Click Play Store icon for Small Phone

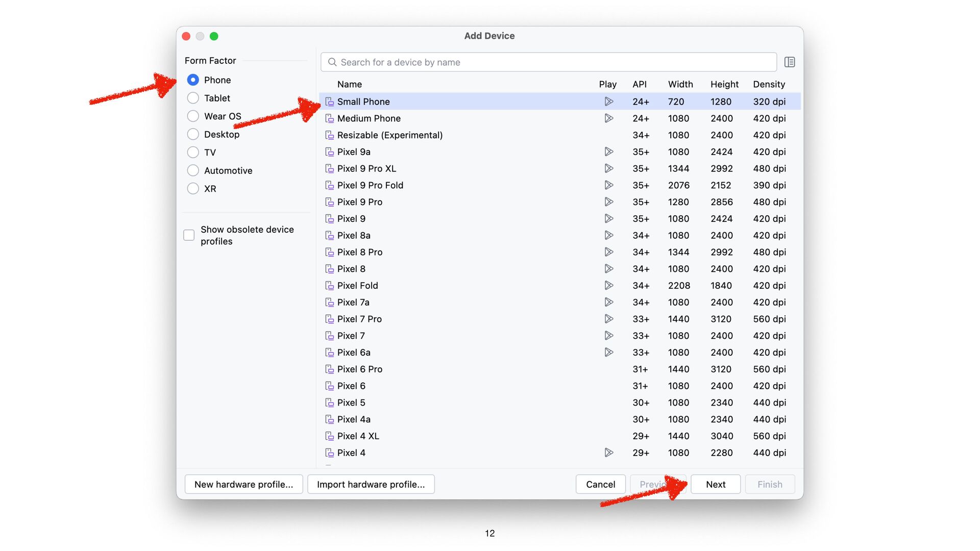point(608,102)
